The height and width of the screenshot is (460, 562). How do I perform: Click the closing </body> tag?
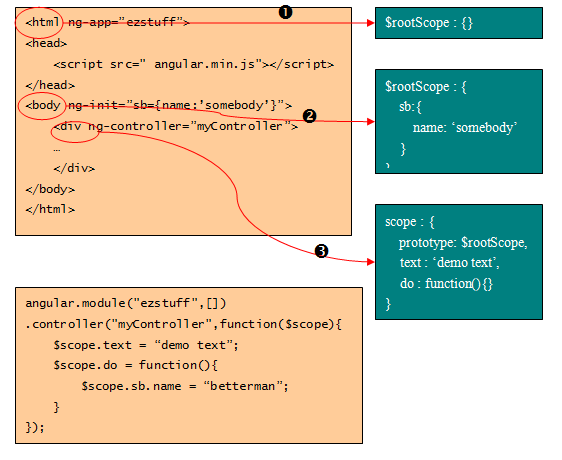pyautogui.click(x=50, y=189)
